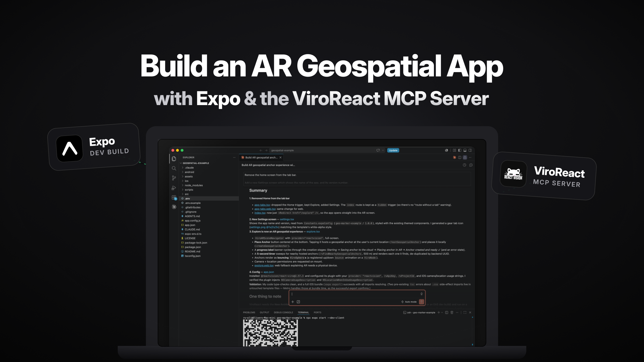Open the app-tabs.tsx link in summary
644x362 pixels.
coord(262,205)
